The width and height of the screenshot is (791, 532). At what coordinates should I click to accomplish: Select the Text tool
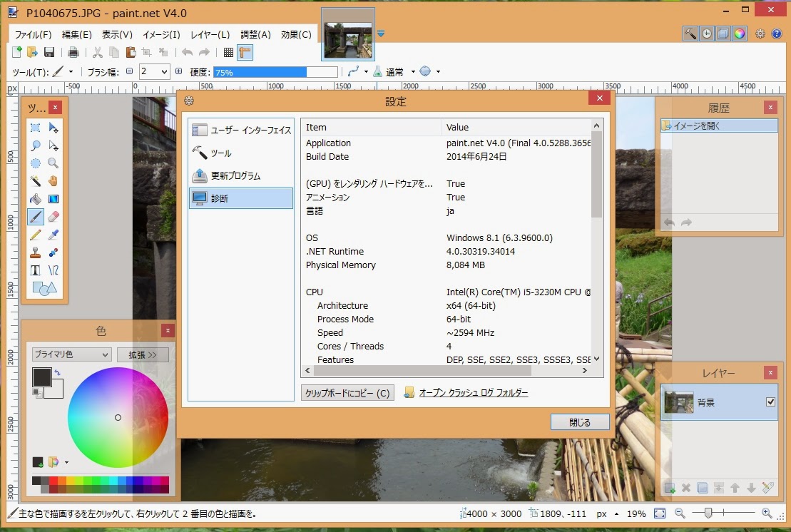click(36, 270)
